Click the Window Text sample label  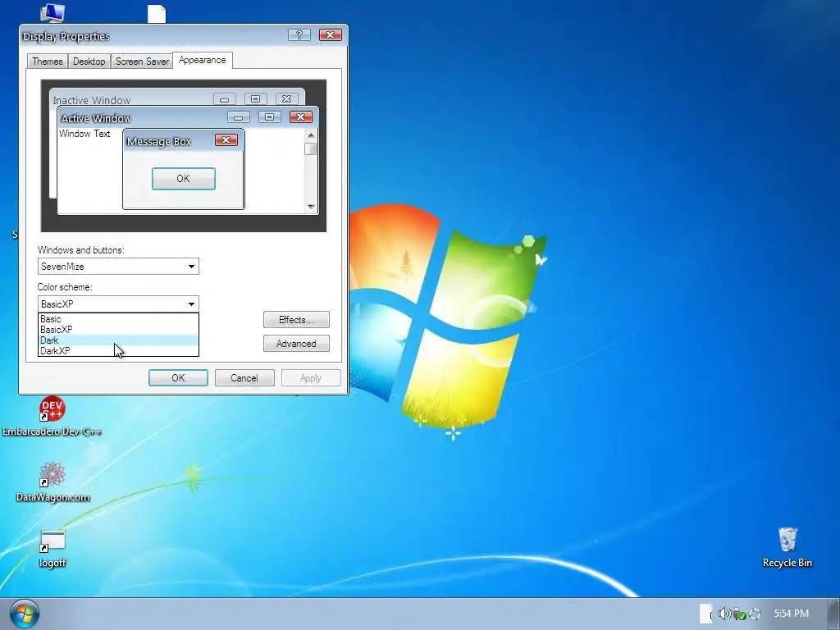tap(84, 134)
